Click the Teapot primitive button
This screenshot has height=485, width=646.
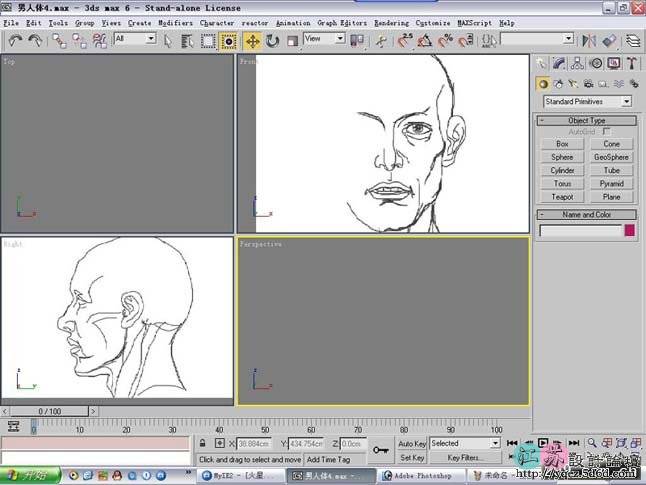point(562,197)
